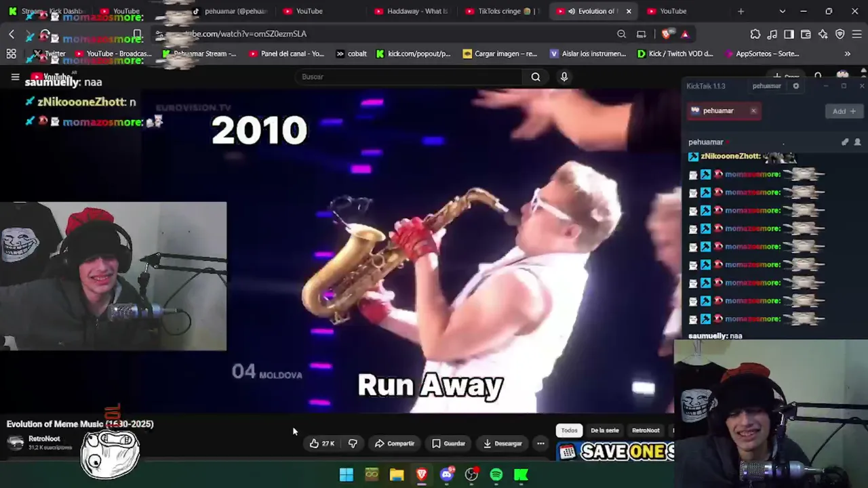Open the bookmarks apps grid icon
This screenshot has width=868, height=488.
coord(12,54)
